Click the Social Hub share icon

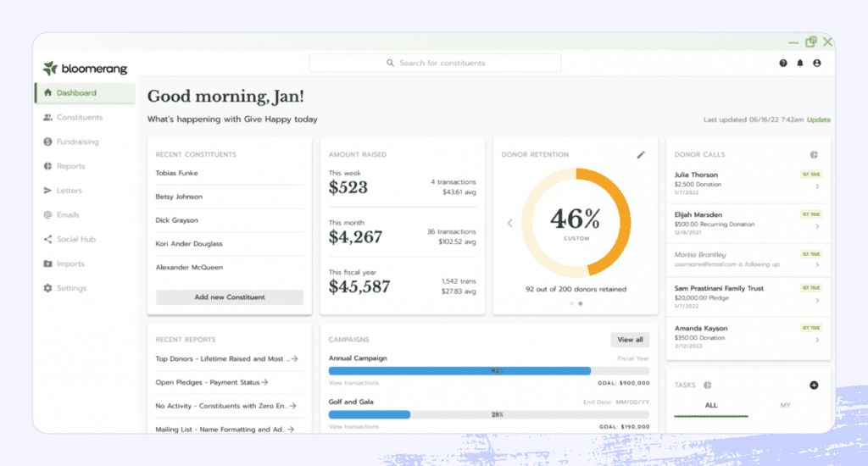coord(47,239)
